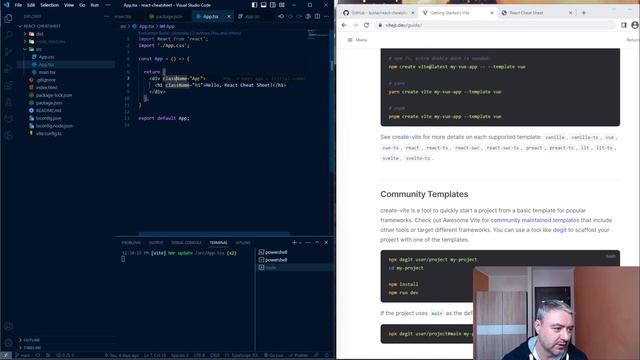Screen dimensions: 640x360
Task: Switch to the GitLens panel tab
Action: [x=243, y=242]
